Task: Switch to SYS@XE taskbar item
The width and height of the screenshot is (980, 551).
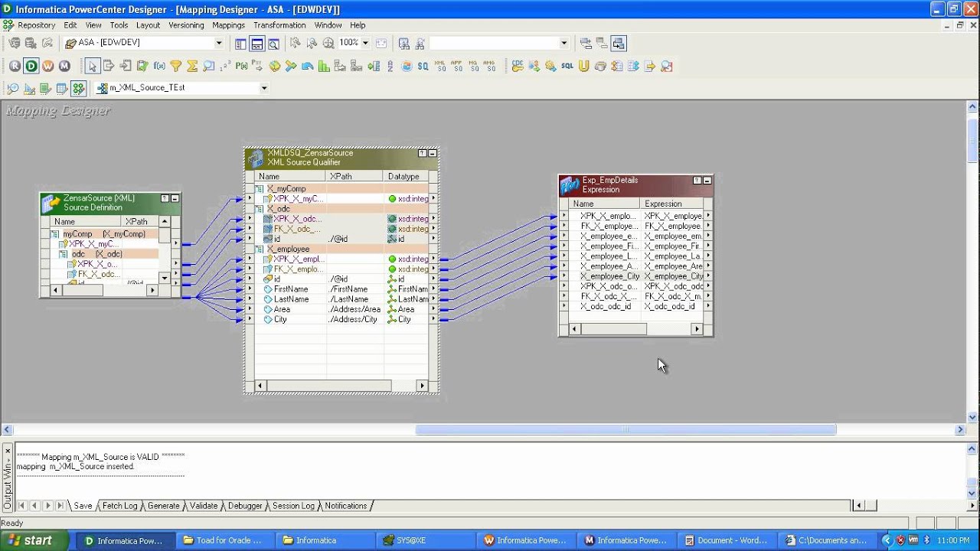Action: pyautogui.click(x=425, y=540)
